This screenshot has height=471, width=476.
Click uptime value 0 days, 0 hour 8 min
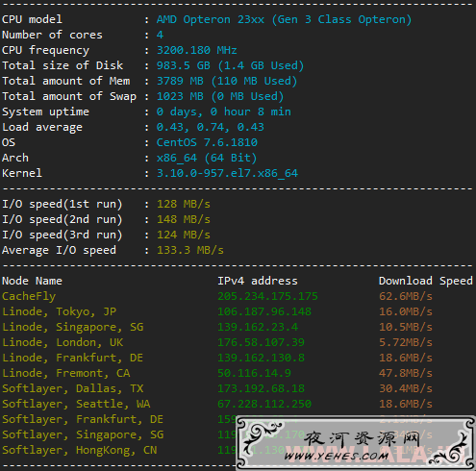click(x=224, y=112)
